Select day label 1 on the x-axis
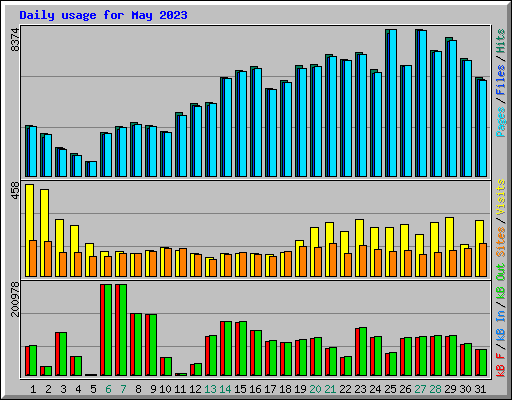Screen dimensions: 512x400 point(33,389)
